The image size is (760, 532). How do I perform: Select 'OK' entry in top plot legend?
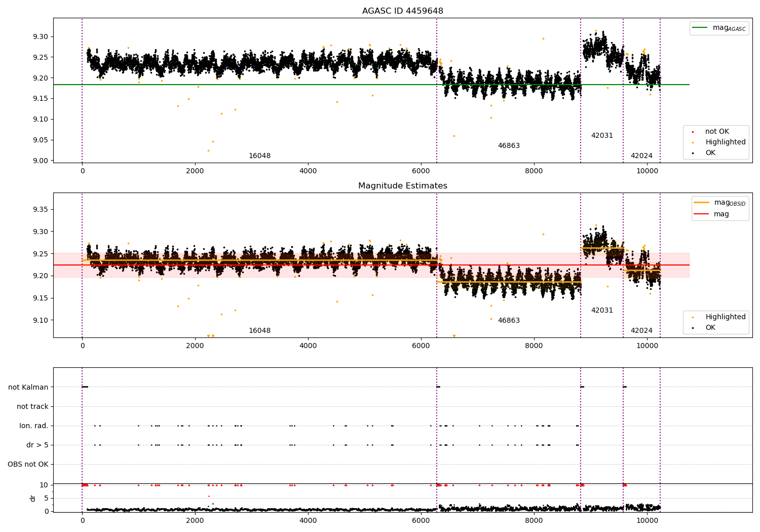[x=710, y=153]
